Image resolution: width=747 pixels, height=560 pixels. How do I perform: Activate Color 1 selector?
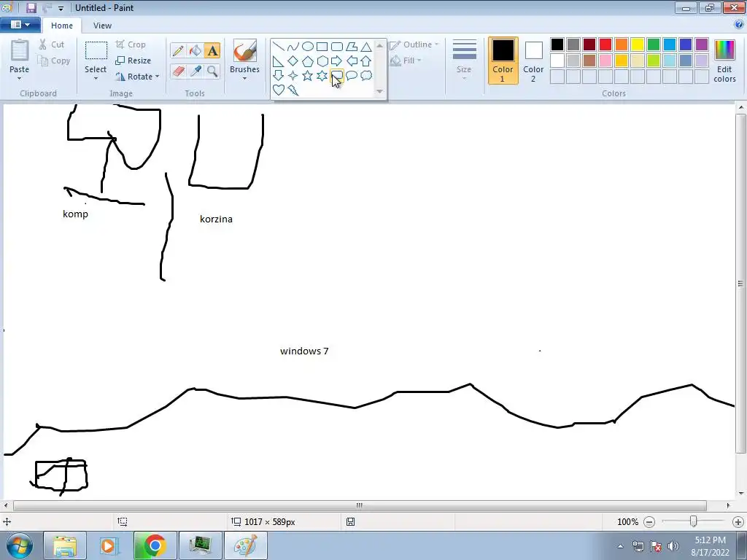[503, 61]
